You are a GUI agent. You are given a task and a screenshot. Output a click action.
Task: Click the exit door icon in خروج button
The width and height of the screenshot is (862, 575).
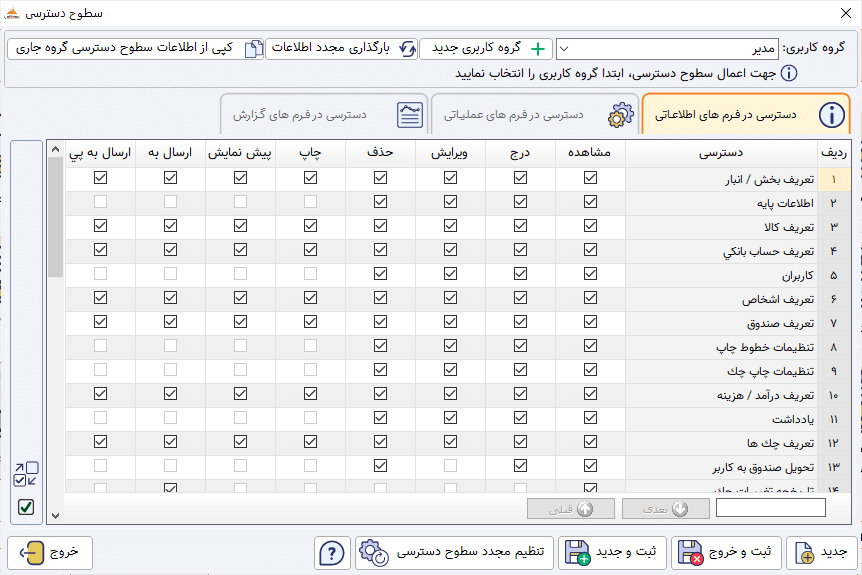tap(32, 552)
